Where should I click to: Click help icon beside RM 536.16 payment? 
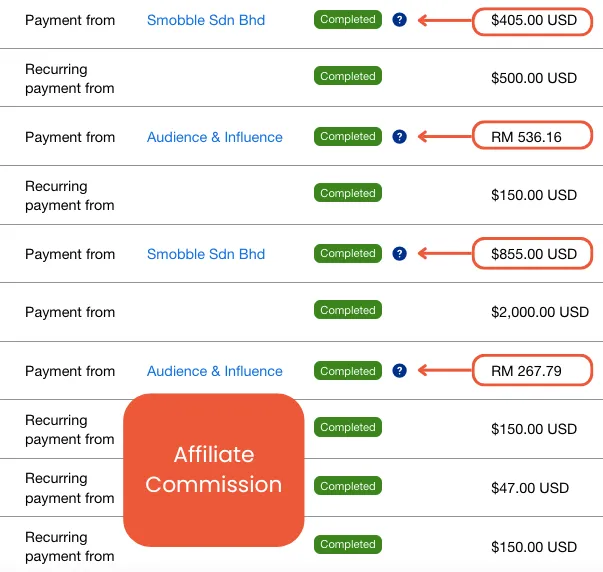point(400,137)
